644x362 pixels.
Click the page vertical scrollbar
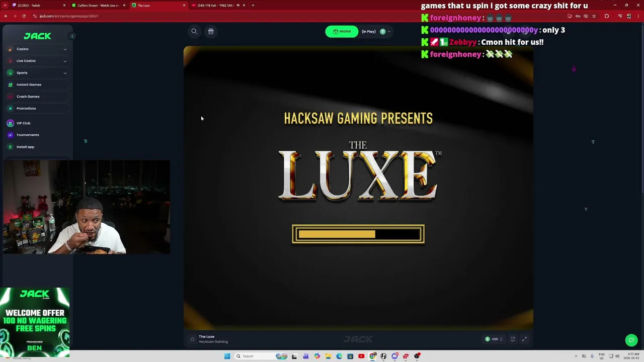point(642,108)
